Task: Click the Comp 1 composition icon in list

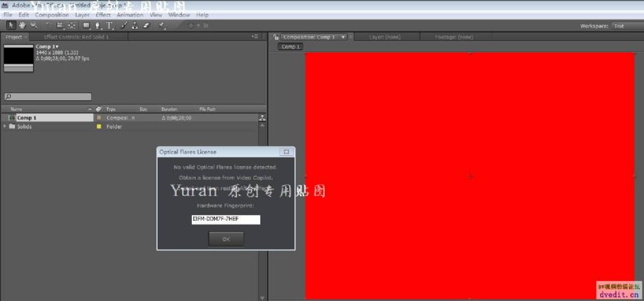Action: pos(12,118)
